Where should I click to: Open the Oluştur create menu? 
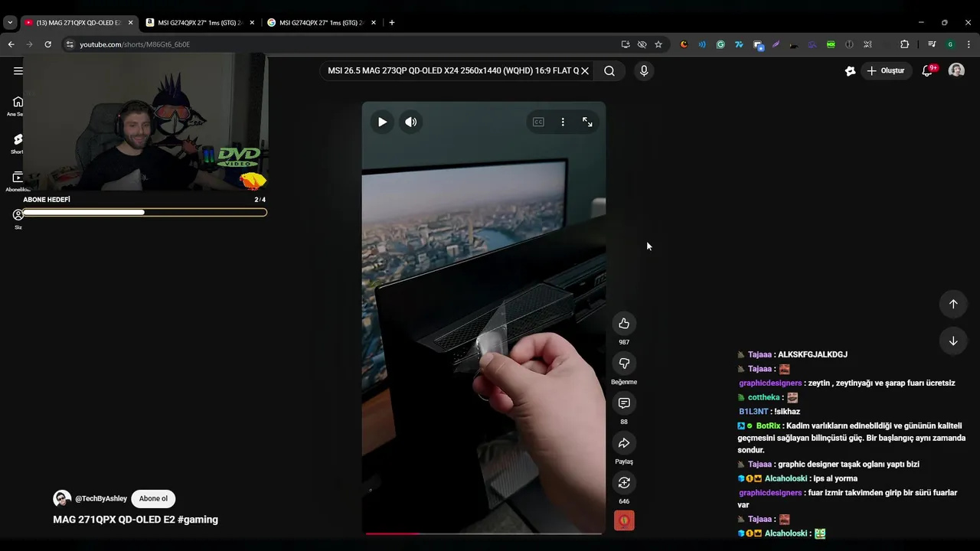[886, 70]
